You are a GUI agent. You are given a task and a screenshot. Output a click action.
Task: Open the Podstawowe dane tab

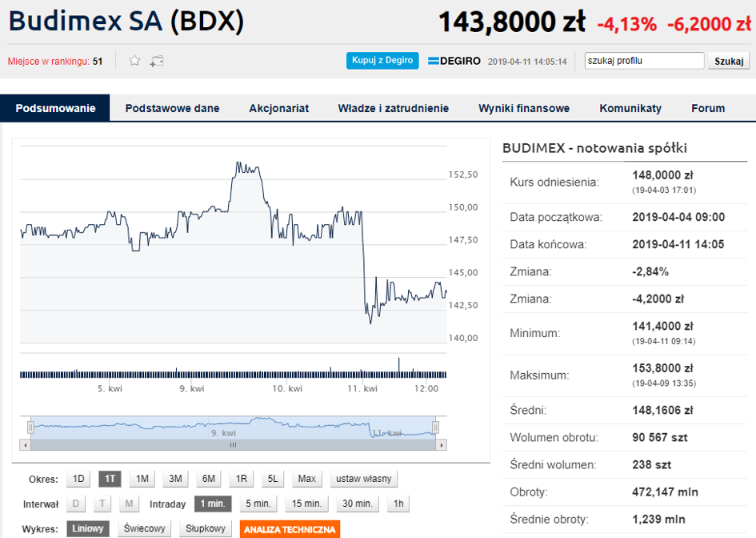tap(173, 108)
